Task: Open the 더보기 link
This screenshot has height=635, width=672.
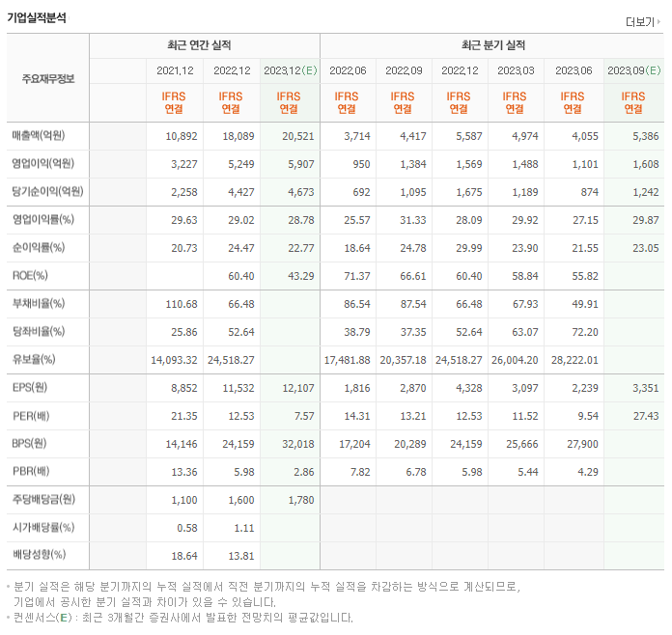Action: 643,21
